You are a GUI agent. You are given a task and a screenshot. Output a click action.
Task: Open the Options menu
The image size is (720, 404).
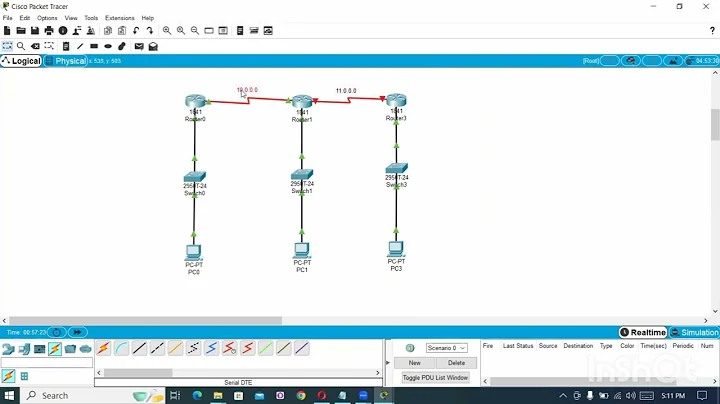click(47, 18)
